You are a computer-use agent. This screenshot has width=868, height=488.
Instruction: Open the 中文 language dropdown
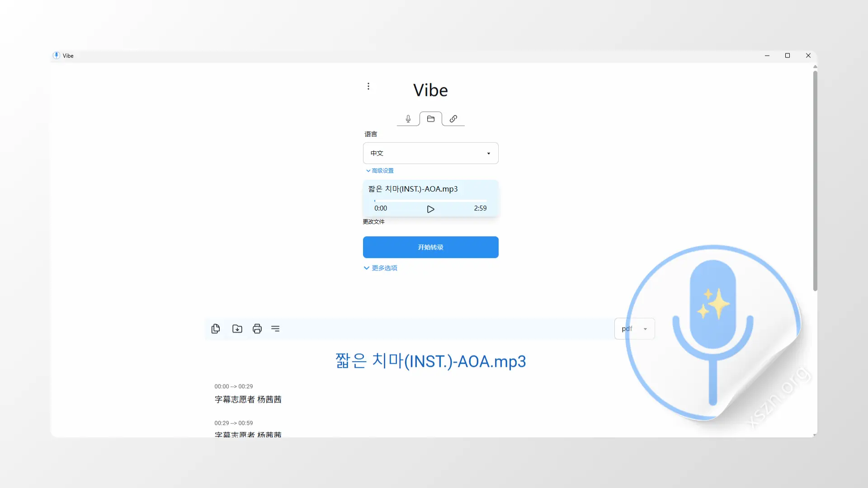431,153
